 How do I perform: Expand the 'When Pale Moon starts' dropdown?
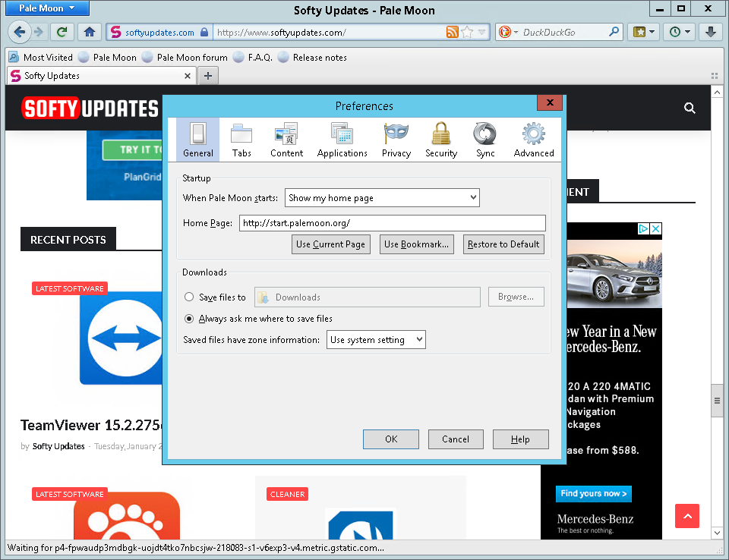(x=382, y=197)
